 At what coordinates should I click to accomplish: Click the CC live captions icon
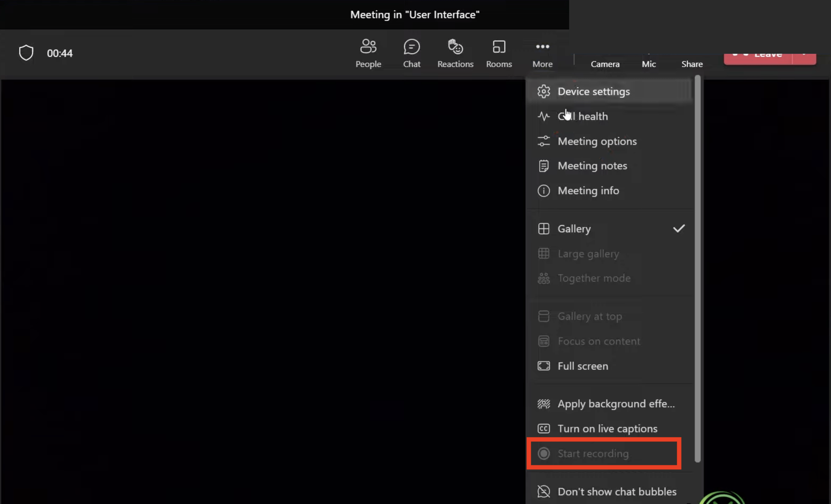pyautogui.click(x=543, y=428)
